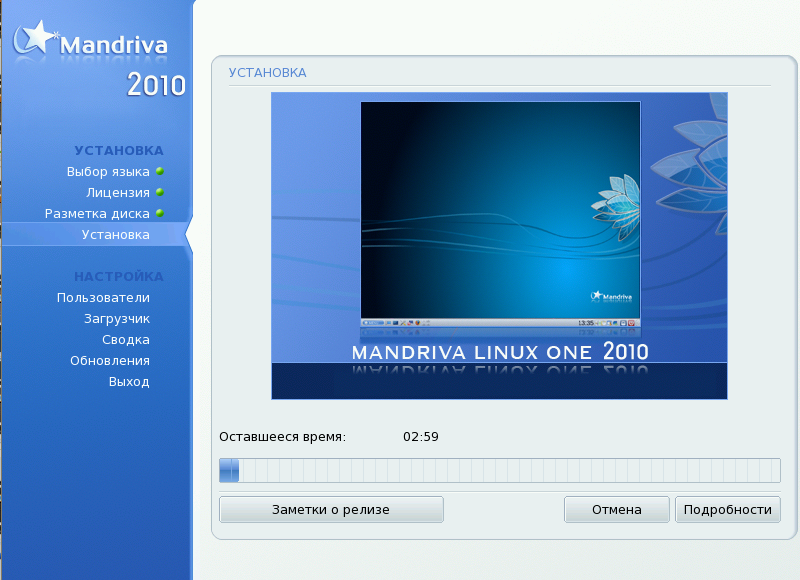Image resolution: width=800 pixels, height=580 pixels.
Task: Select highlighted Установка step in sidebar
Action: coord(115,235)
